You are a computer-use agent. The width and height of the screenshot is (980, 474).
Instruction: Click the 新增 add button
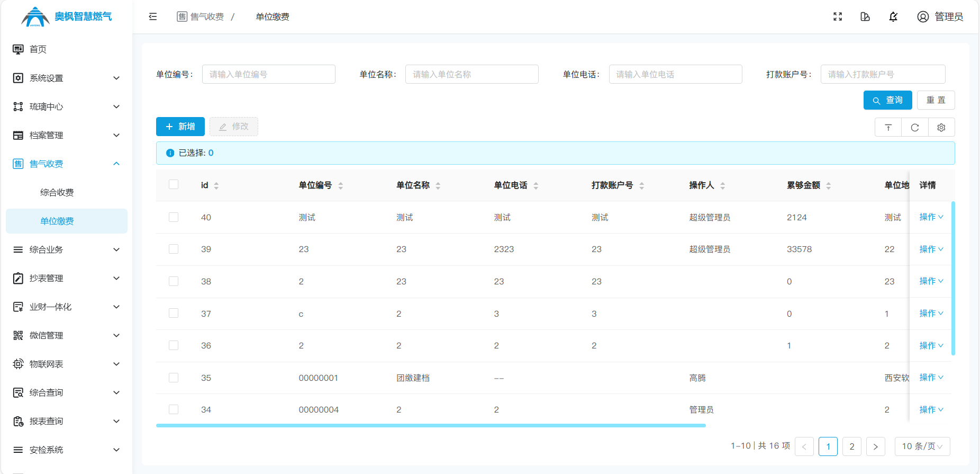coord(180,127)
